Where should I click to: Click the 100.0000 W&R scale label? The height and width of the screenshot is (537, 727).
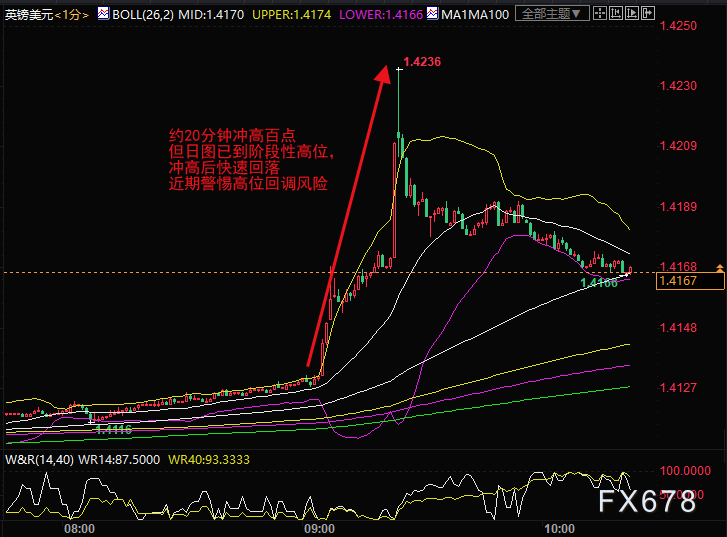click(685, 471)
